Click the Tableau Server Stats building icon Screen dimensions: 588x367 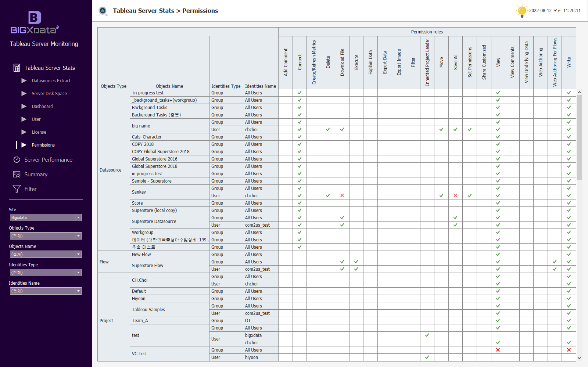pyautogui.click(x=17, y=68)
